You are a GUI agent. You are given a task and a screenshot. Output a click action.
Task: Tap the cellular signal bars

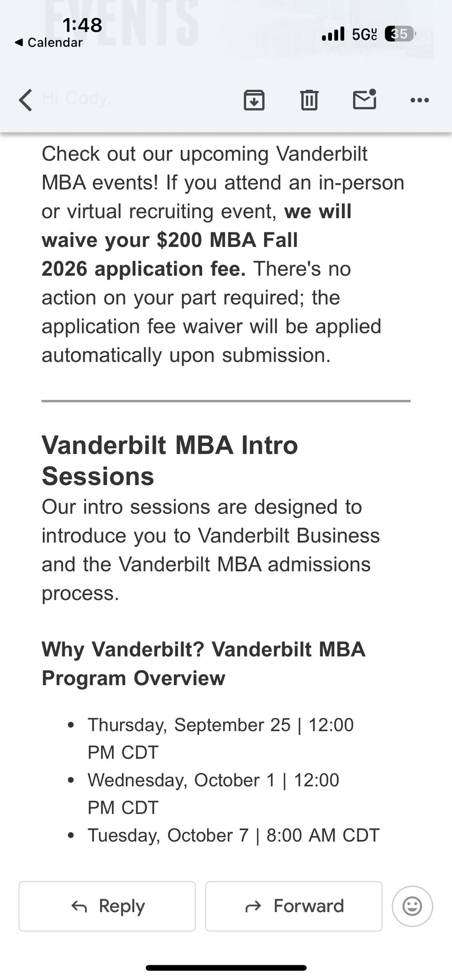click(333, 34)
